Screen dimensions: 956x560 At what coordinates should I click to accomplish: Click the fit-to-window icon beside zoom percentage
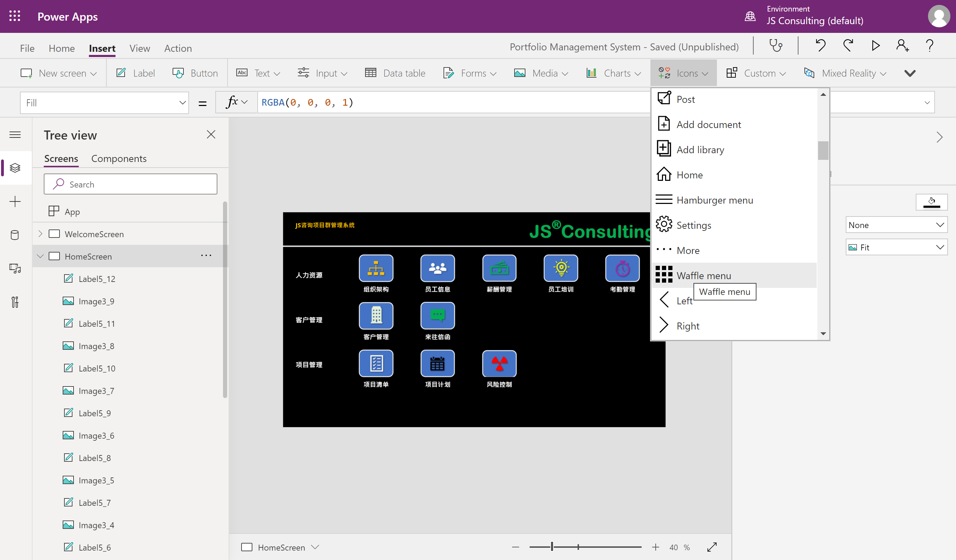pos(712,547)
